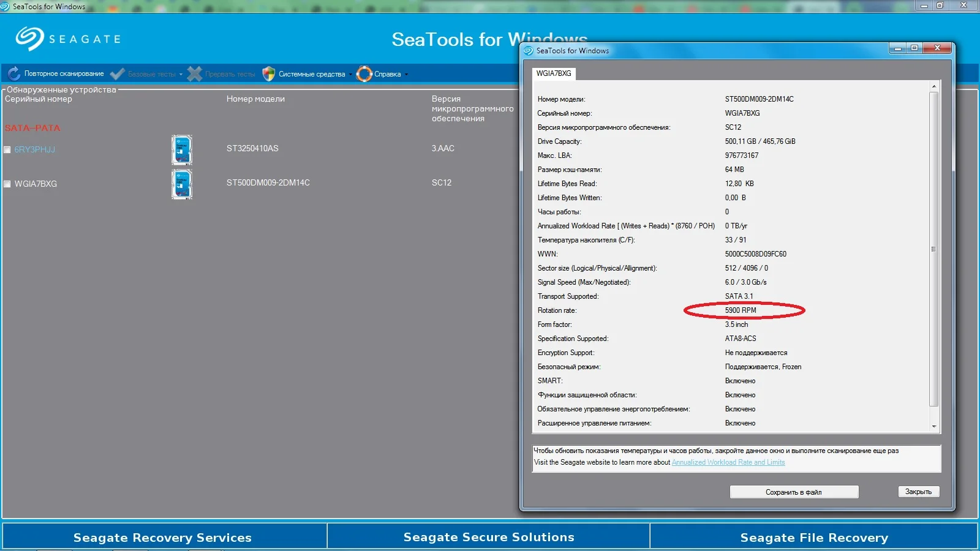The image size is (980, 551).
Task: Click the security mode value Поддерживается, Frozen
Action: click(x=763, y=367)
